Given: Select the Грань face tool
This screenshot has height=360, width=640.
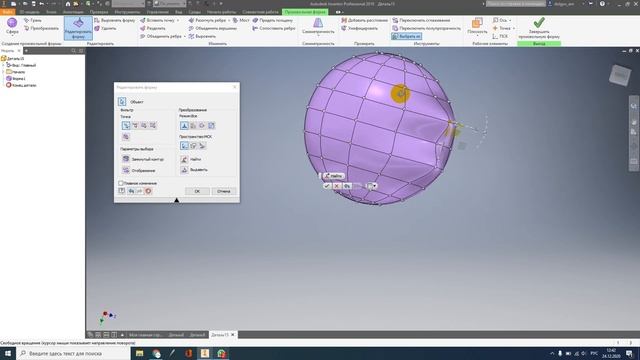Looking at the screenshot, I should [33, 20].
